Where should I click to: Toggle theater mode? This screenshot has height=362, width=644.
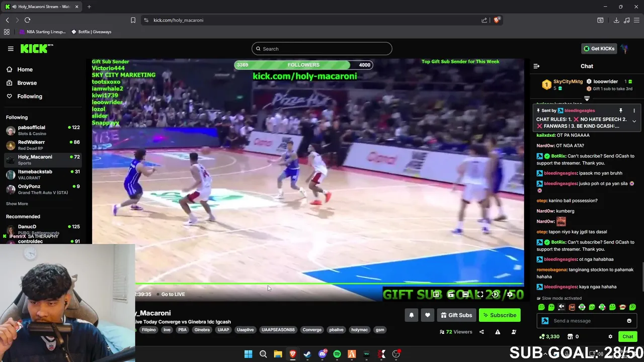click(465, 294)
